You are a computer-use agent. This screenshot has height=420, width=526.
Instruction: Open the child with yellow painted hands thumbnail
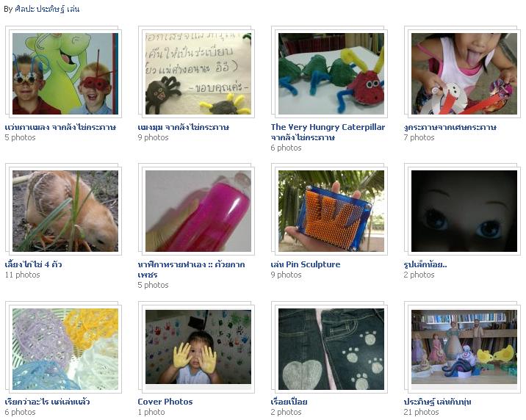click(198, 347)
